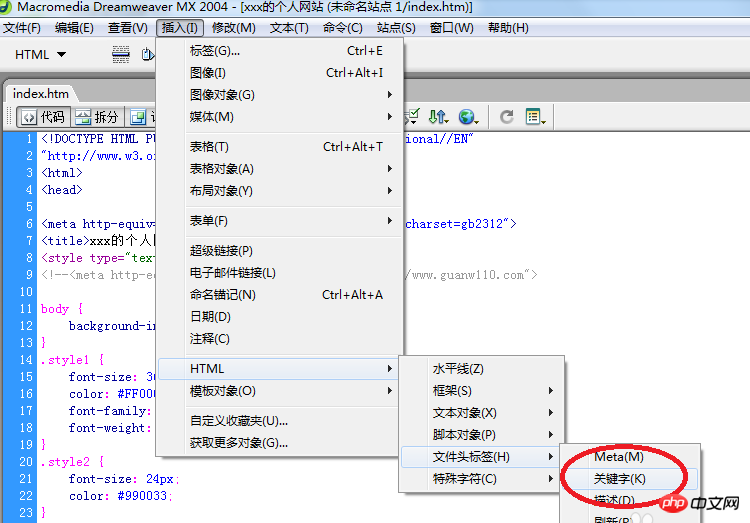The image size is (750, 523).
Task: Open the 帮助(H) menu
Action: [x=508, y=28]
